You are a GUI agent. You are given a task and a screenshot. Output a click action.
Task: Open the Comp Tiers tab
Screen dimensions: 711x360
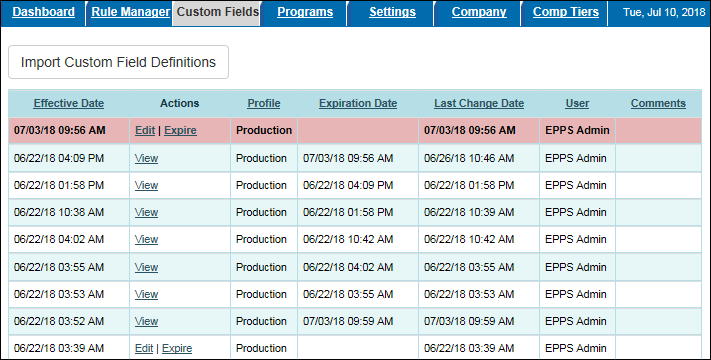pos(565,12)
